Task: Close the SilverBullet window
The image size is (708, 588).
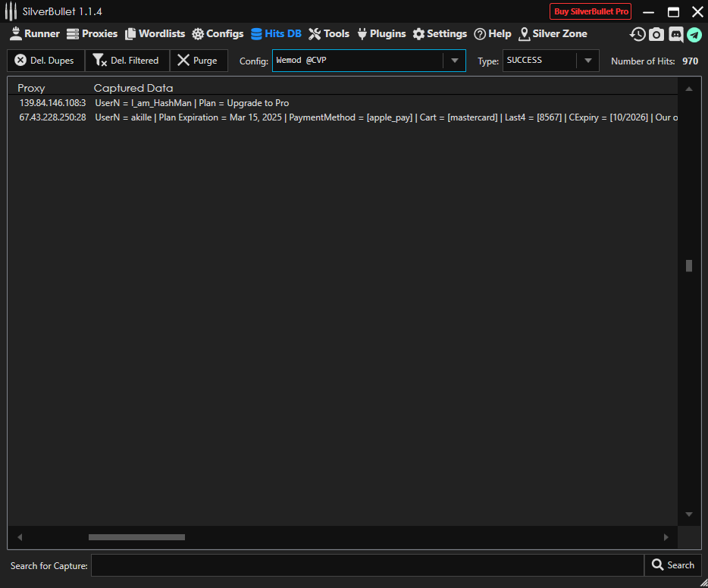Action: pos(697,12)
